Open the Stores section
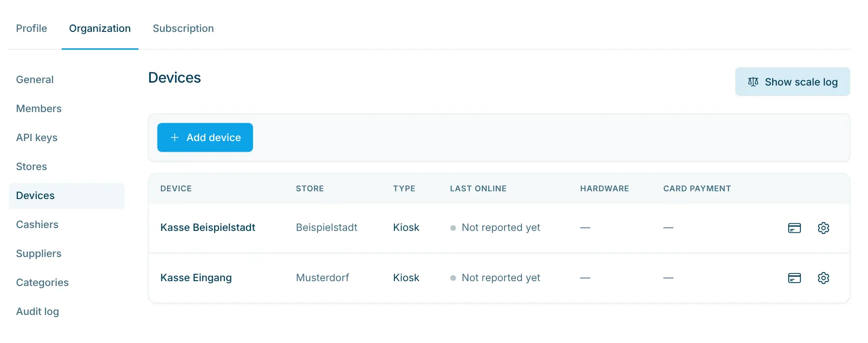868x343 pixels. [x=31, y=167]
